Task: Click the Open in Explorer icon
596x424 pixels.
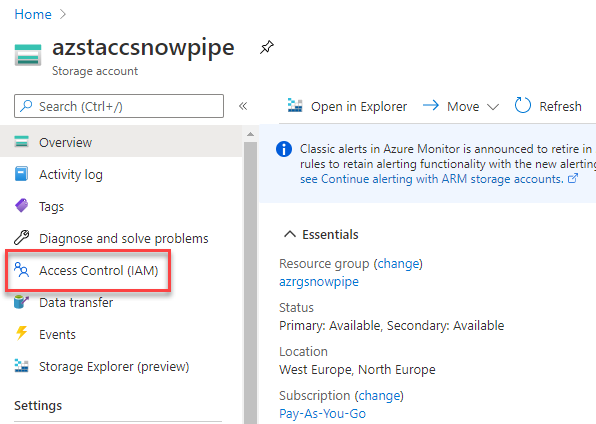Action: [295, 106]
